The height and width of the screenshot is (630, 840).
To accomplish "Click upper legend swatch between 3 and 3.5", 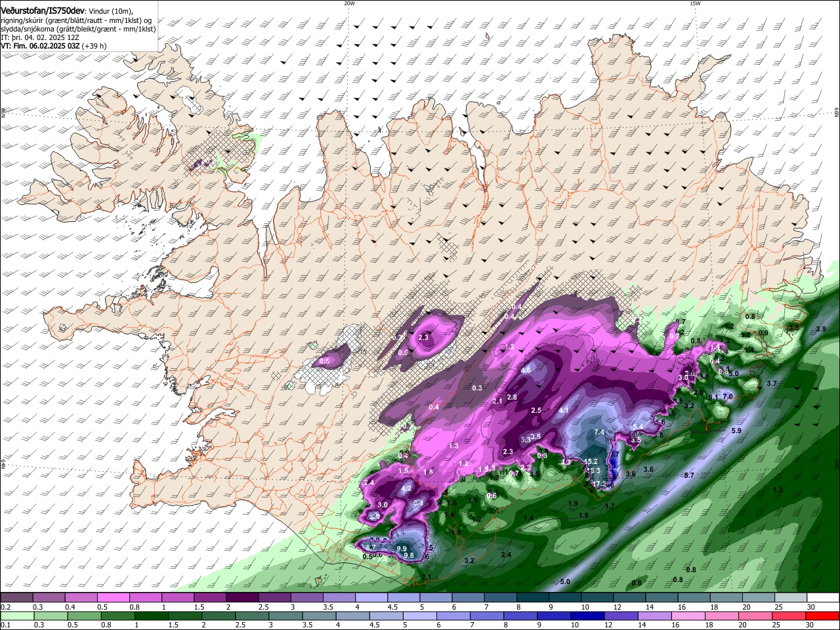I will pos(306,598).
